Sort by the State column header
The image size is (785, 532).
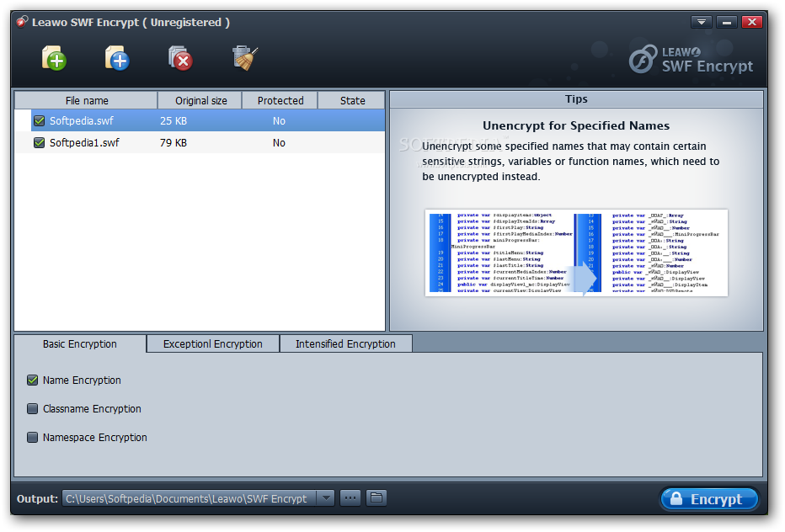click(351, 101)
